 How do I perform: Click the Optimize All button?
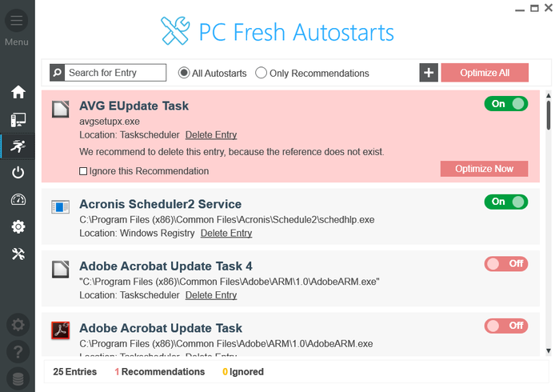(485, 73)
